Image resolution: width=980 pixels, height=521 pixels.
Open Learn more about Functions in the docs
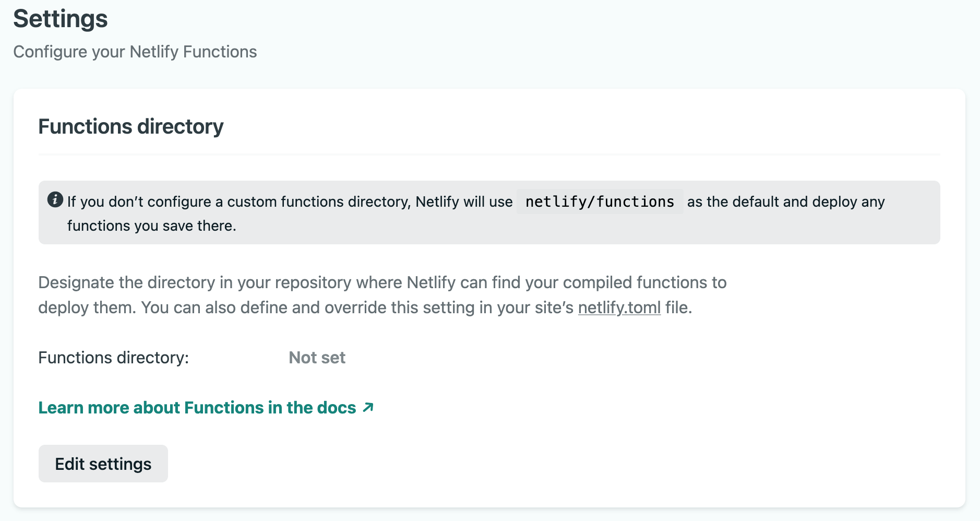click(197, 408)
